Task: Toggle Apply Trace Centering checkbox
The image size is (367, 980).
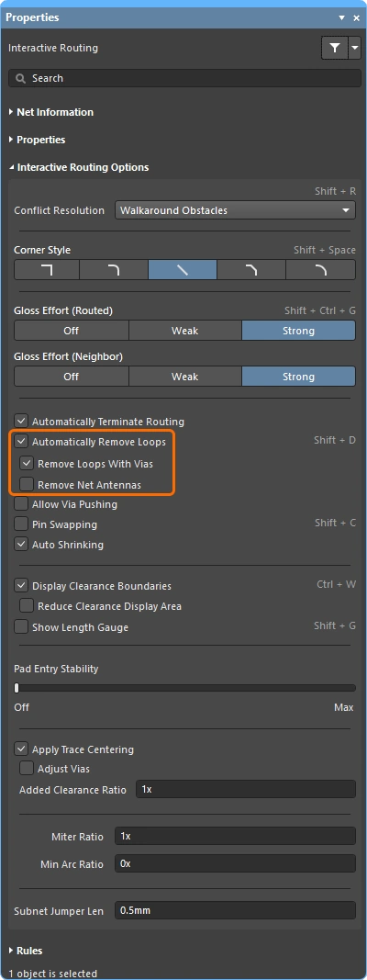Action: (21, 749)
